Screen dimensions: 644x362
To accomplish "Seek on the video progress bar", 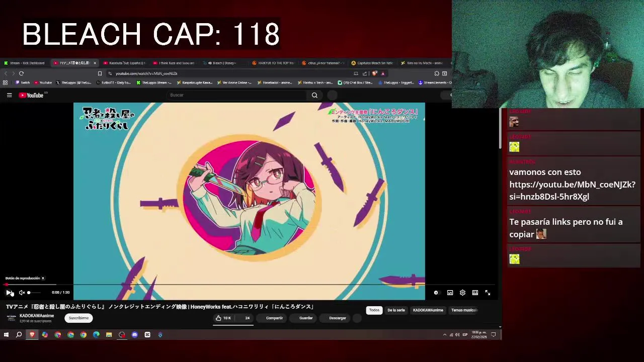I will (x=249, y=285).
